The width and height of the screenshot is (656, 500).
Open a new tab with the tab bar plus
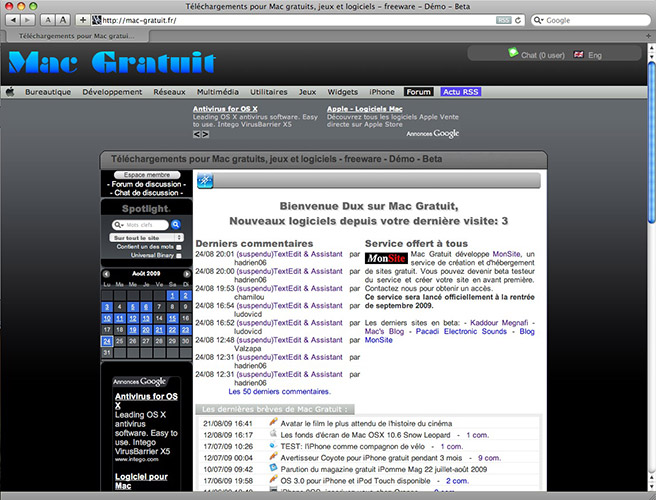pos(648,36)
